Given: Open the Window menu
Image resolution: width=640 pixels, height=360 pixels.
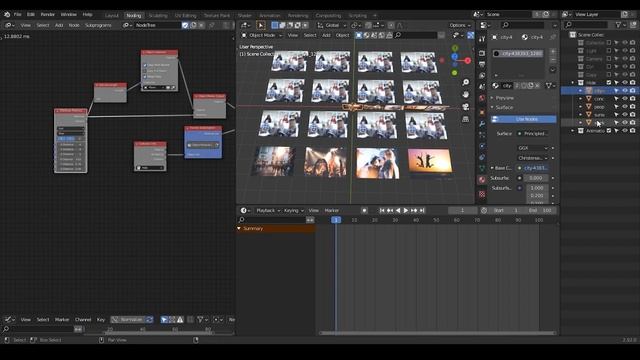Looking at the screenshot, I should (69, 14).
